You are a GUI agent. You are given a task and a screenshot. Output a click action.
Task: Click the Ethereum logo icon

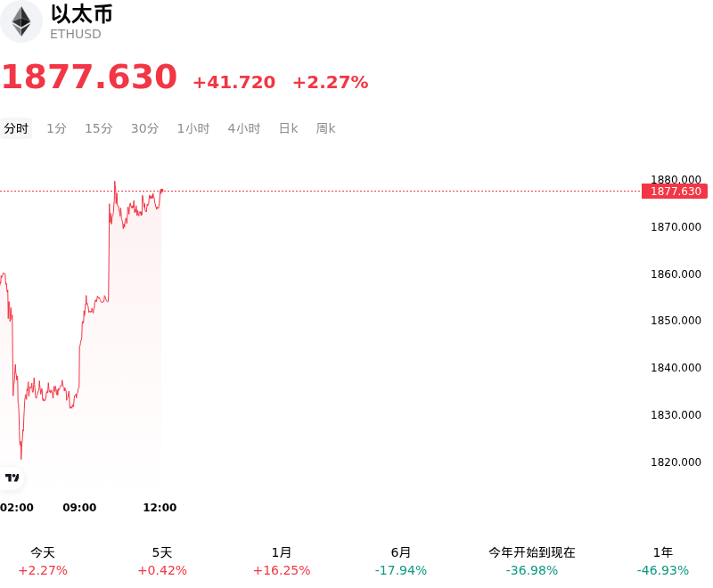point(20,21)
